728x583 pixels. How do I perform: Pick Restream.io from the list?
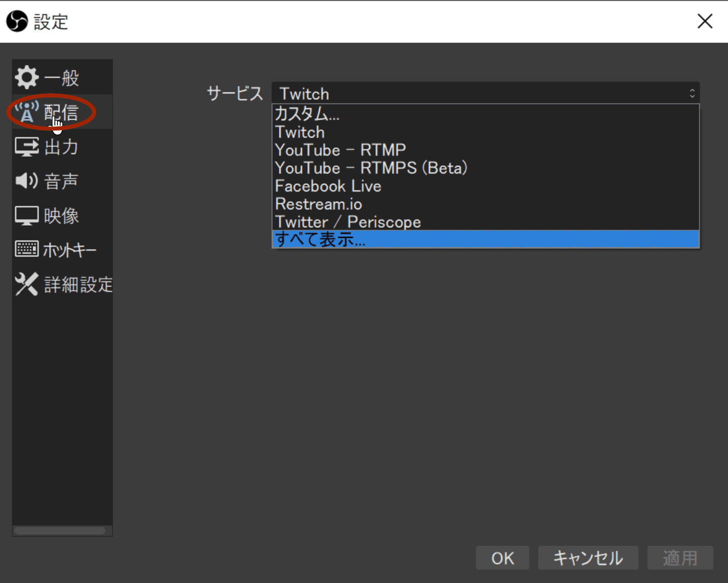pyautogui.click(x=485, y=204)
